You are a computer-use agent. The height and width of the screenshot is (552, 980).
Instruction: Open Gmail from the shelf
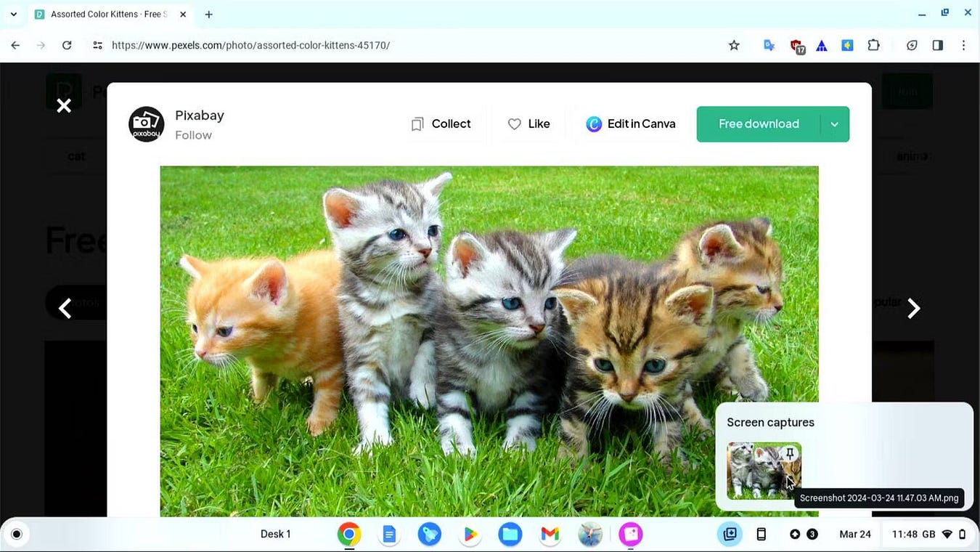pyautogui.click(x=550, y=534)
